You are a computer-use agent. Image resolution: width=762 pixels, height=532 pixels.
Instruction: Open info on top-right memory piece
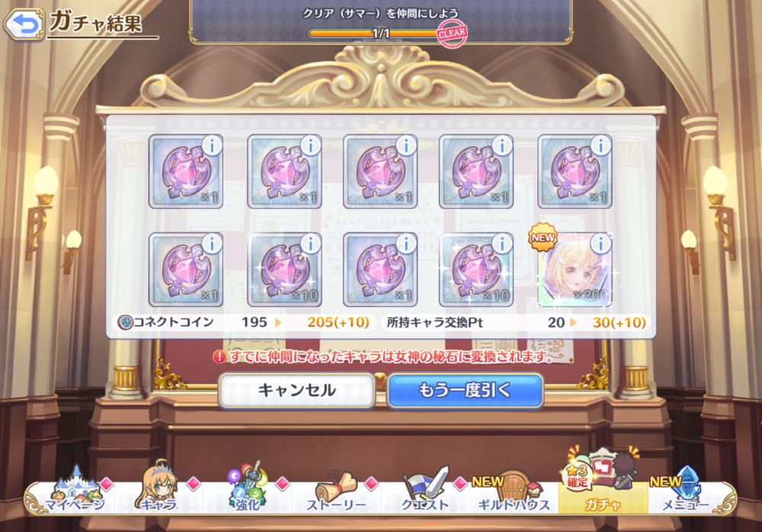(x=600, y=146)
